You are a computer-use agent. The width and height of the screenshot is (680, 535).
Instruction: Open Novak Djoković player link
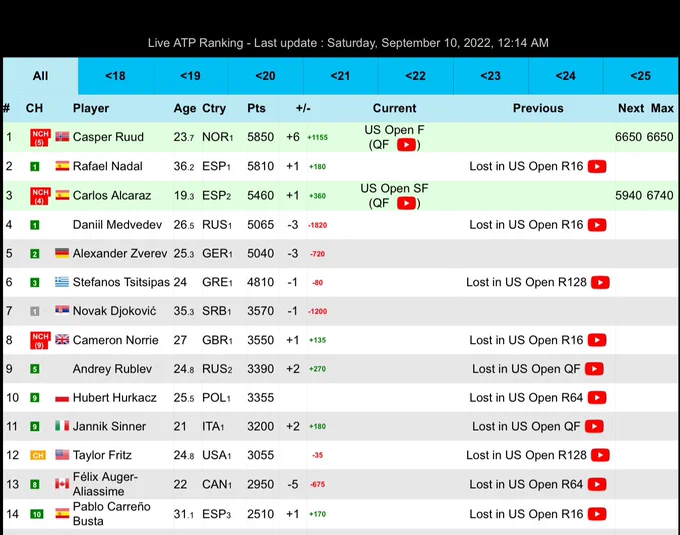click(114, 311)
